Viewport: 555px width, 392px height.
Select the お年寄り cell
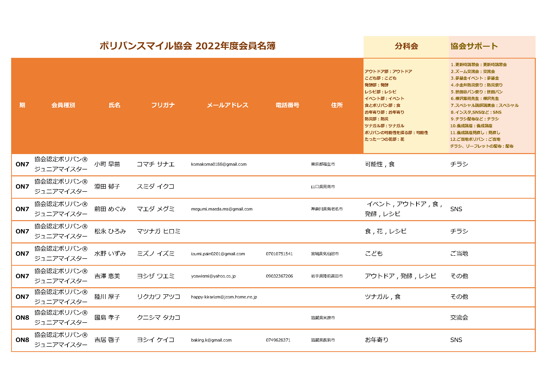(377, 340)
